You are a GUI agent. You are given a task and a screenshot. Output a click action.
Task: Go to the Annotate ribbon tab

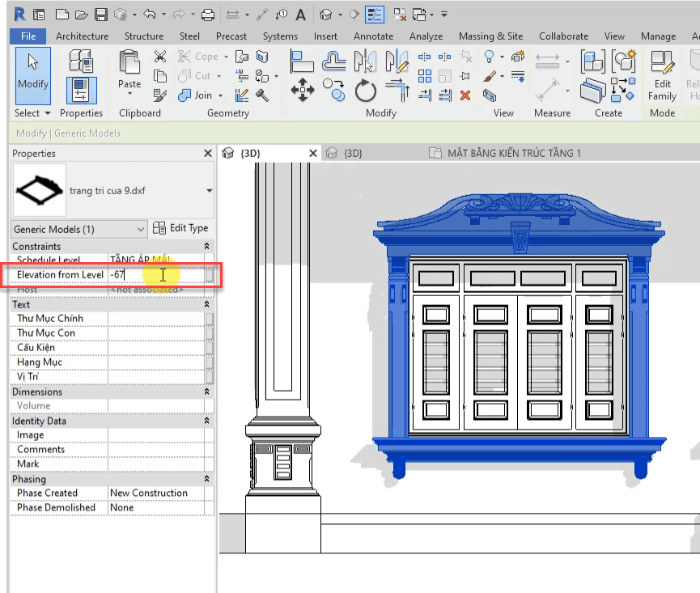(374, 36)
